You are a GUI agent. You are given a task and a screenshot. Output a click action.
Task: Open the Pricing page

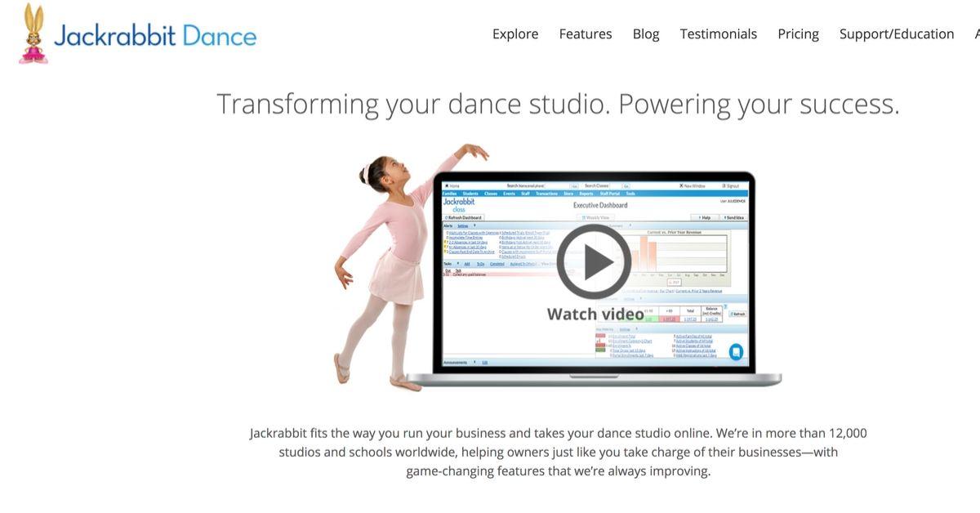(x=799, y=33)
